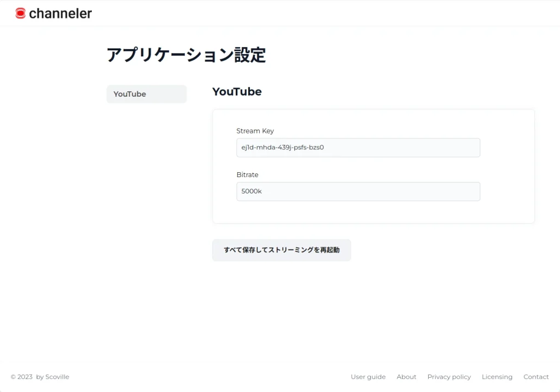Click the Bitrate label
The height and width of the screenshot is (392, 560).
click(247, 175)
